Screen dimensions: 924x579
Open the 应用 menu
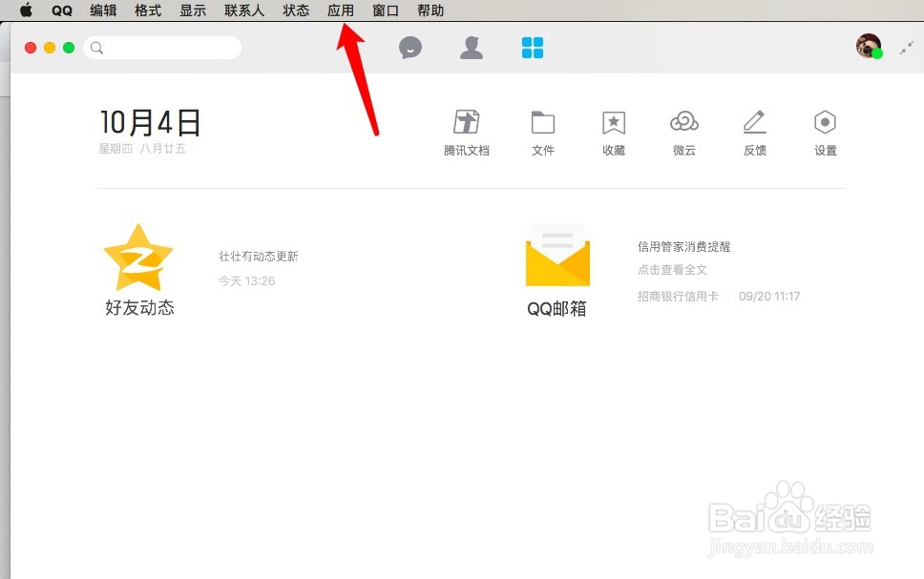(x=341, y=10)
